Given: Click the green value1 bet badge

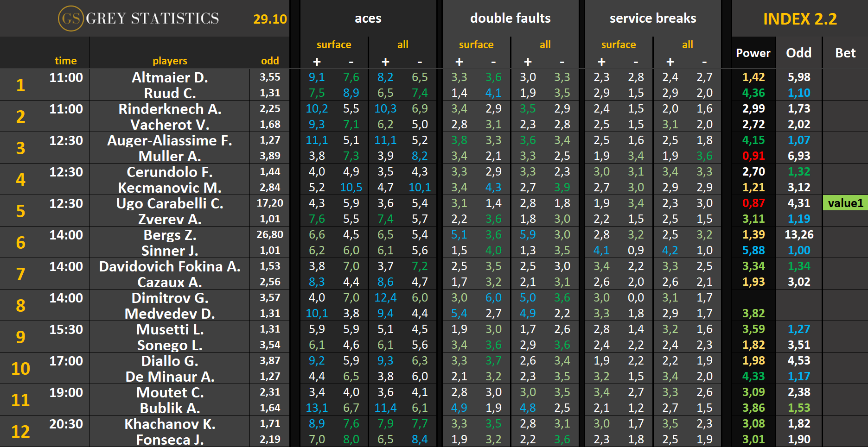Looking at the screenshot, I should pyautogui.click(x=845, y=203).
